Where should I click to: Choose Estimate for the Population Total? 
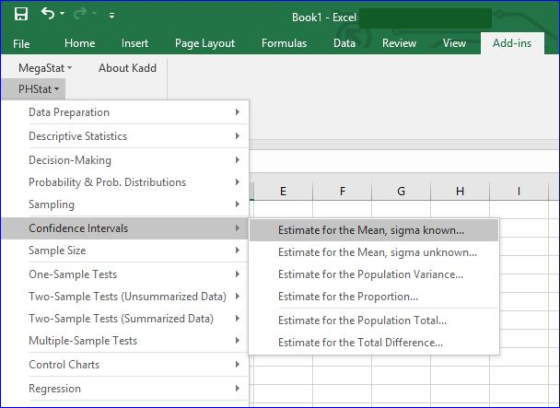pyautogui.click(x=374, y=320)
